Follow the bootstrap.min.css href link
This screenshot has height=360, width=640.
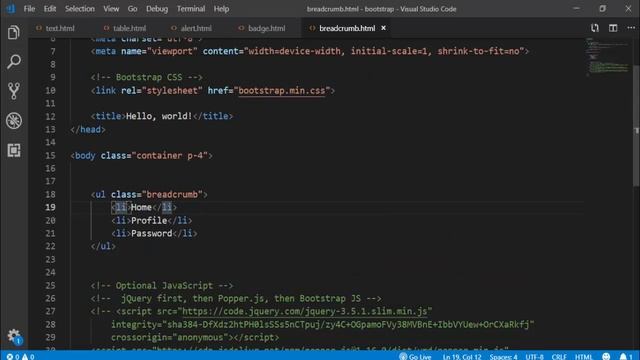point(282,90)
